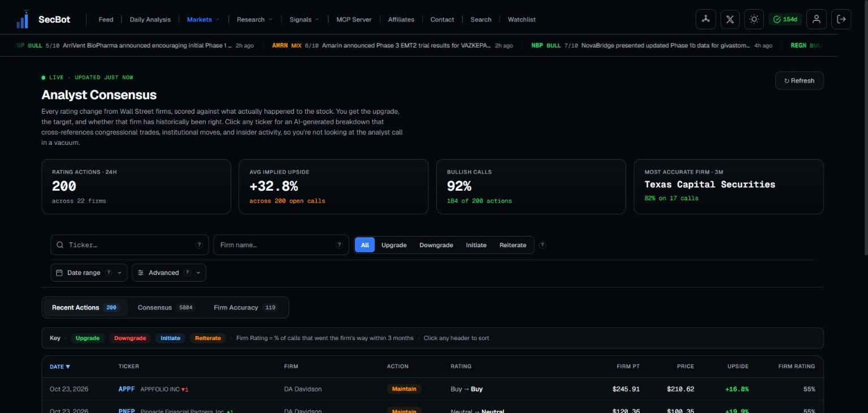Viewport: 868px width, 413px height.
Task: Click the help icon beside Firm name field
Action: point(339,245)
